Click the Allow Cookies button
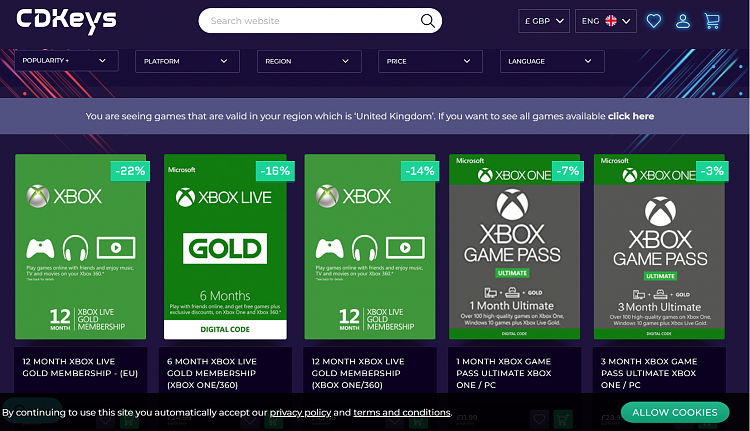 click(x=675, y=412)
